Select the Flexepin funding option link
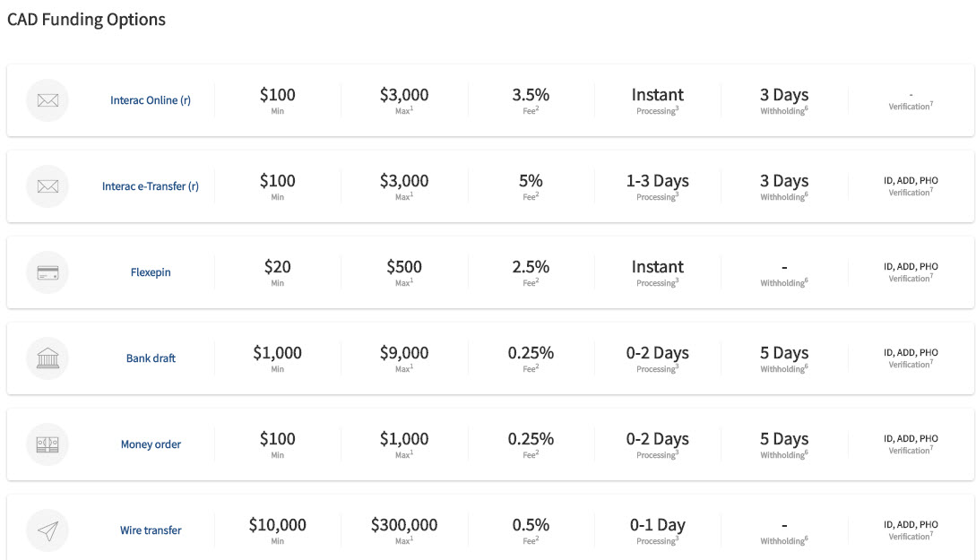 click(151, 271)
